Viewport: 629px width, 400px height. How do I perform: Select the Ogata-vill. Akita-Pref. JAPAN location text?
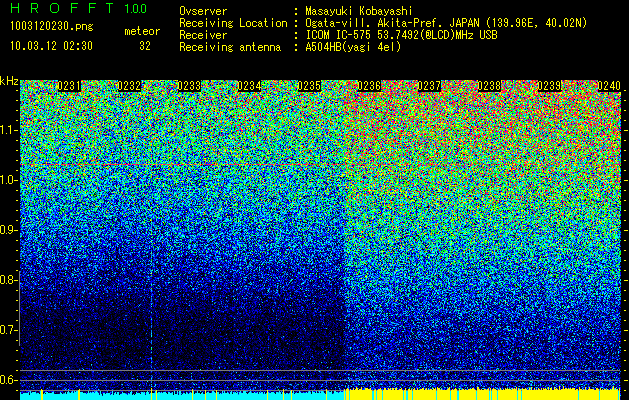click(x=446, y=23)
